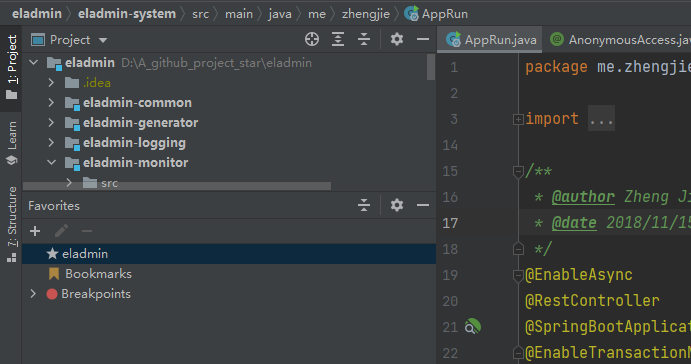
Task: Hide the Project panel with minus icon
Action: point(423,39)
